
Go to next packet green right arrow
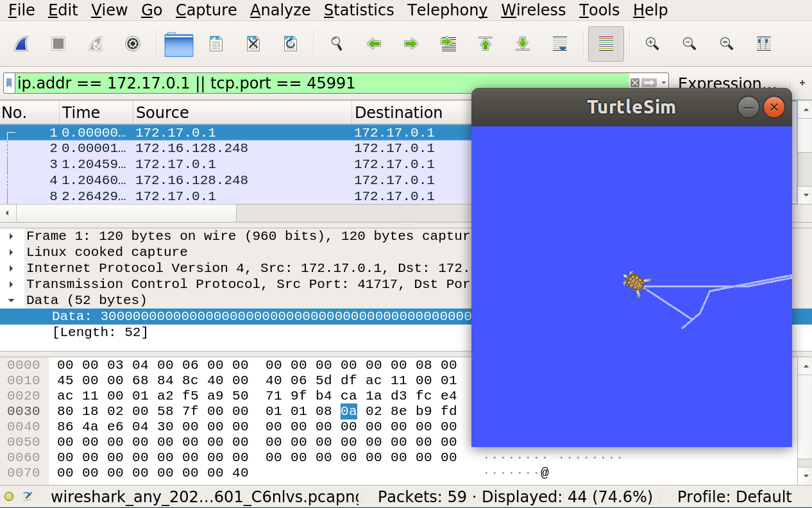(411, 44)
